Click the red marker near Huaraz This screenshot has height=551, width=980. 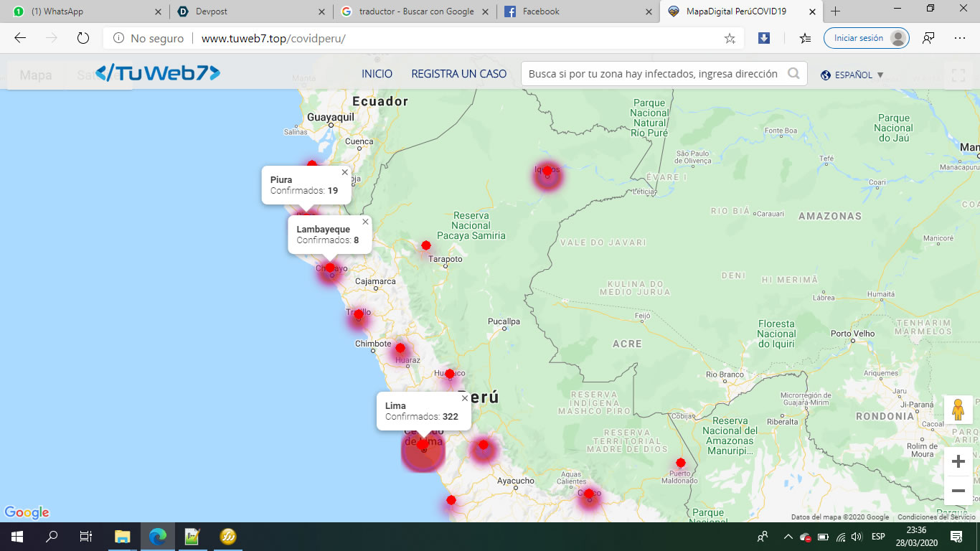click(400, 348)
